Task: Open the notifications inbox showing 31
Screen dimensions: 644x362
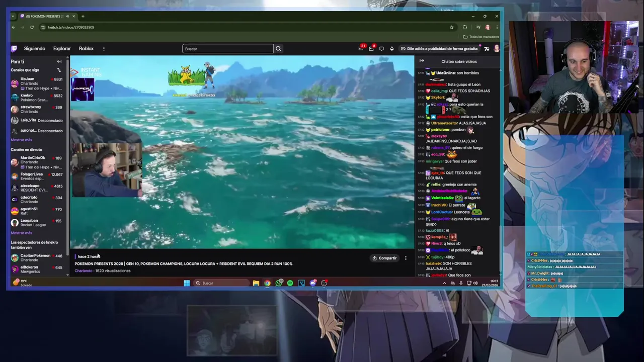Action: tap(361, 48)
